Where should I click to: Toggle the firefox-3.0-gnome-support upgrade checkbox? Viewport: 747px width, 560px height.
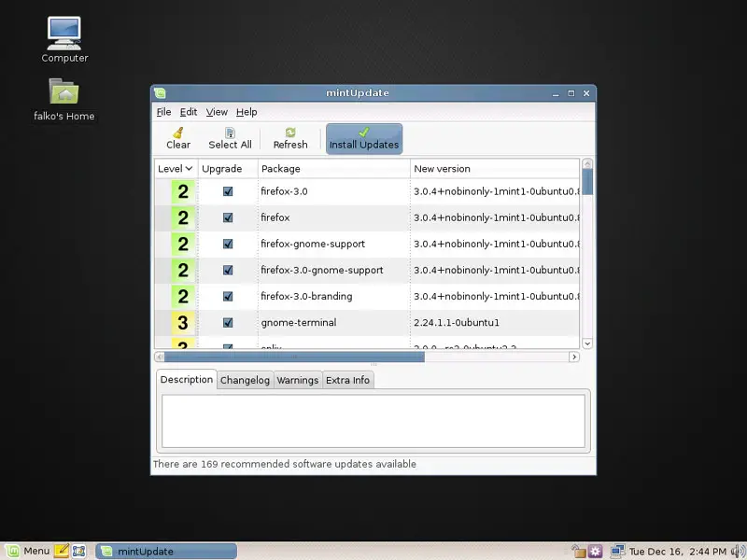tap(228, 270)
